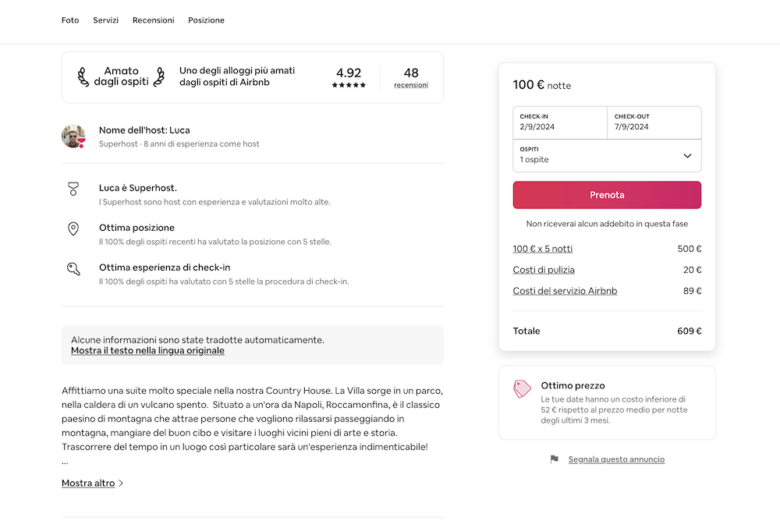
Task: Click the five-star rating icons
Action: 349,85
